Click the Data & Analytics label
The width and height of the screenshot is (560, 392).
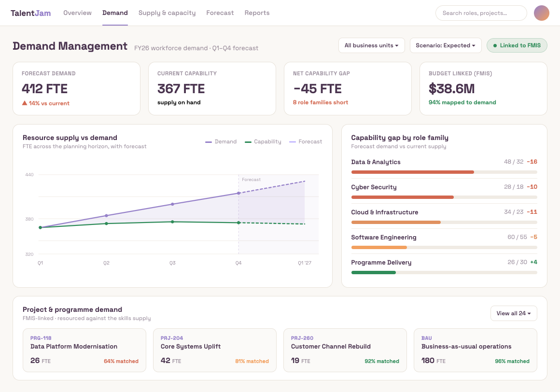point(376,162)
